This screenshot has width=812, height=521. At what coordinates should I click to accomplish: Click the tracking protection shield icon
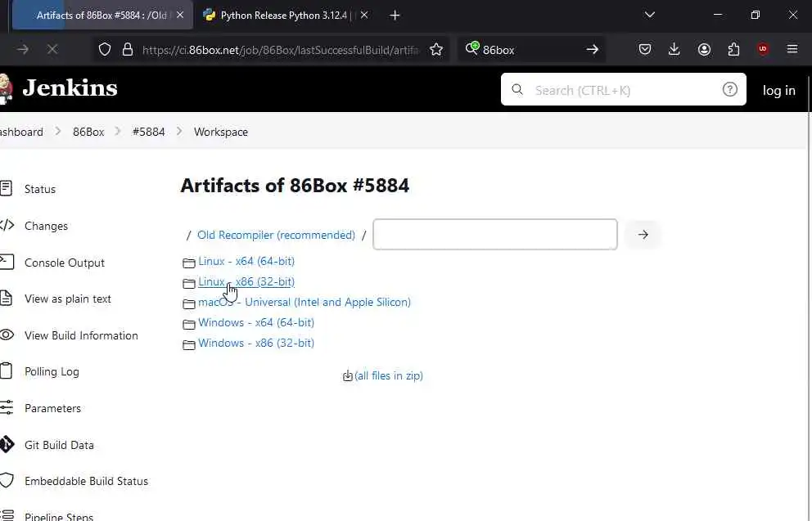click(105, 49)
